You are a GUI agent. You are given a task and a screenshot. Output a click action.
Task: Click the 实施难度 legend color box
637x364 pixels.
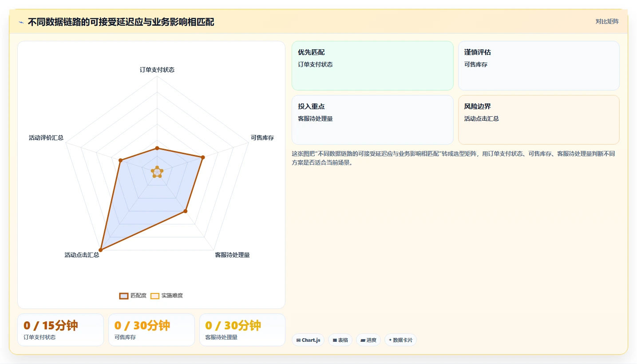coord(155,296)
